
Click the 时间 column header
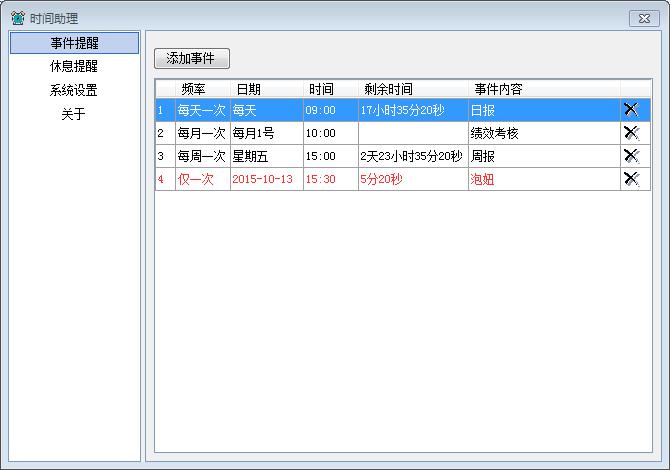pyautogui.click(x=321, y=89)
